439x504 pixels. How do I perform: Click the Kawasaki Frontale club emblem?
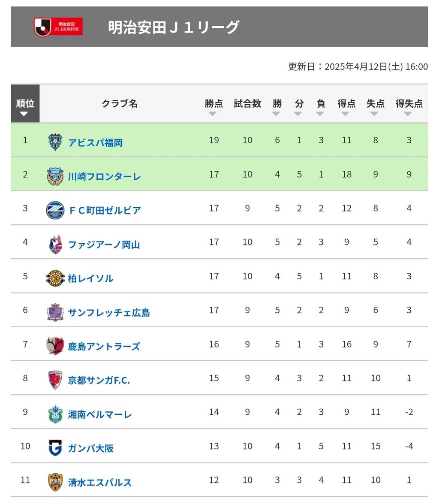pos(55,176)
